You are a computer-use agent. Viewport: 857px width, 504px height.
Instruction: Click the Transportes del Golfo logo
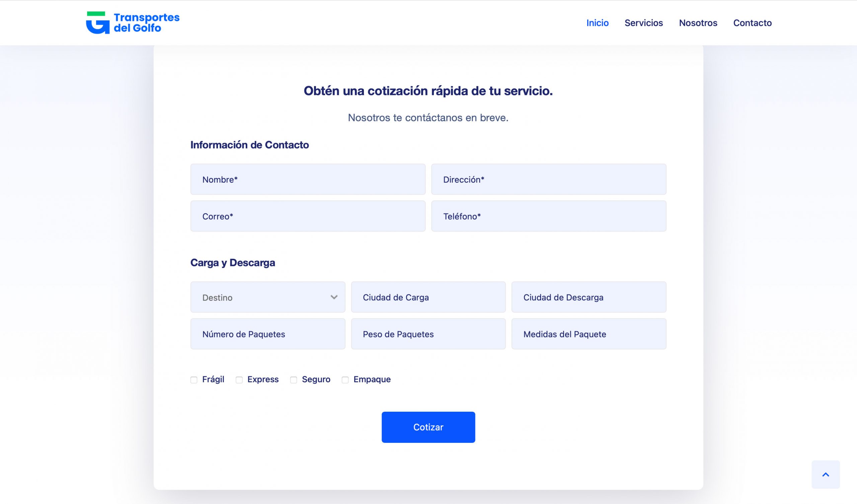click(133, 23)
